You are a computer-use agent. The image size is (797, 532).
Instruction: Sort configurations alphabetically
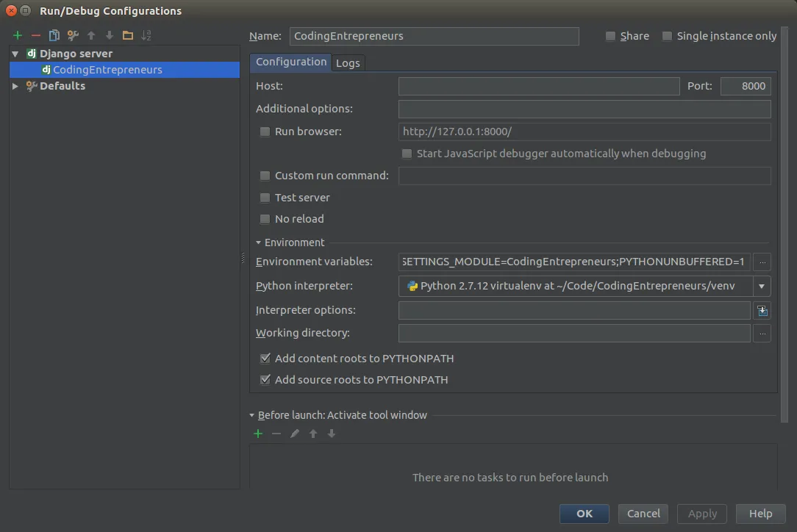(146, 35)
